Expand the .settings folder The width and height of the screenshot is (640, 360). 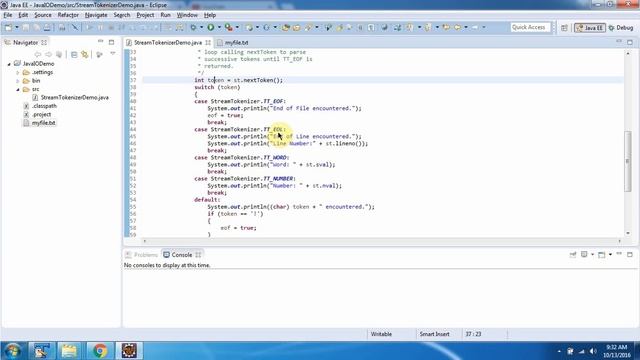pyautogui.click(x=18, y=73)
